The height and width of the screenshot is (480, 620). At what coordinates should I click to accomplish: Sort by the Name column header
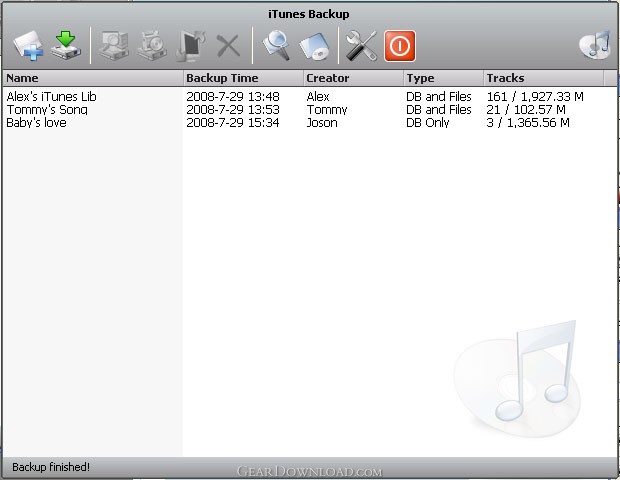tap(93, 78)
